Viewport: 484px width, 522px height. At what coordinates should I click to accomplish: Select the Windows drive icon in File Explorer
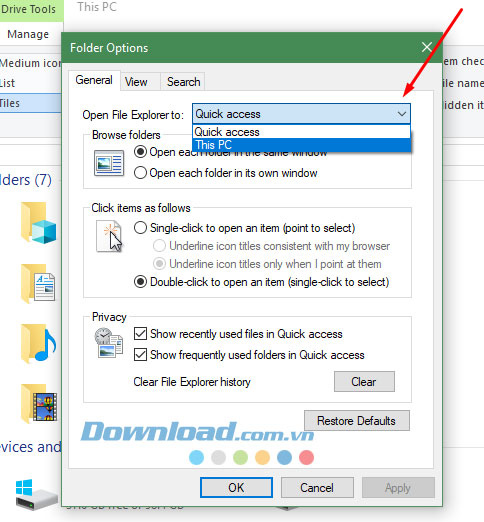[36, 495]
